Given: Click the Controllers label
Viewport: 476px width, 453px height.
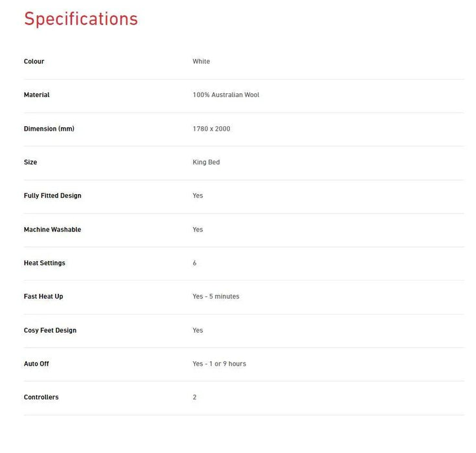Looking at the screenshot, I should pos(41,397).
